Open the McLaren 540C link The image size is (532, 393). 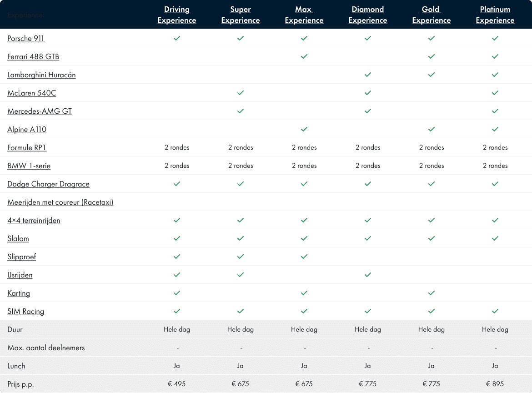(x=31, y=93)
